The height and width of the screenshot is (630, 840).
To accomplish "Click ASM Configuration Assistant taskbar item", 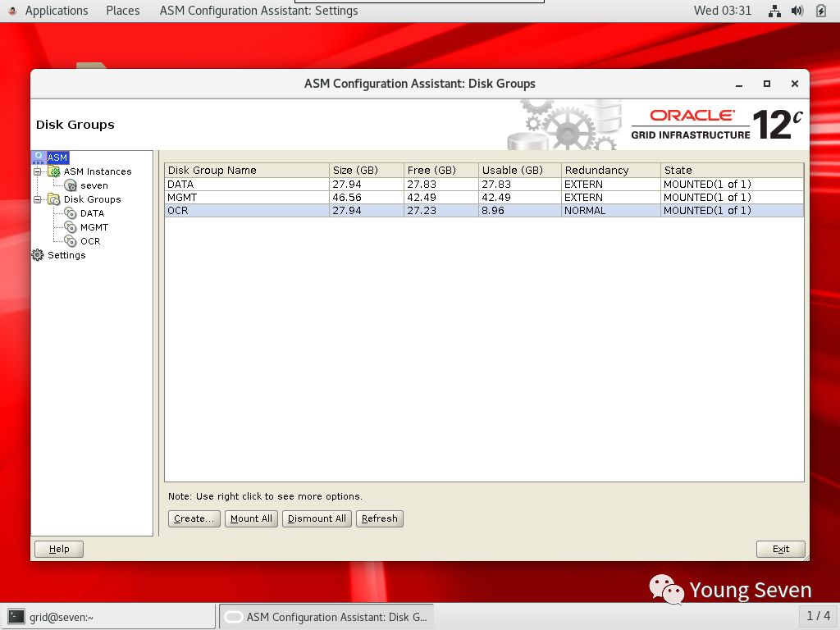I will coord(326,617).
